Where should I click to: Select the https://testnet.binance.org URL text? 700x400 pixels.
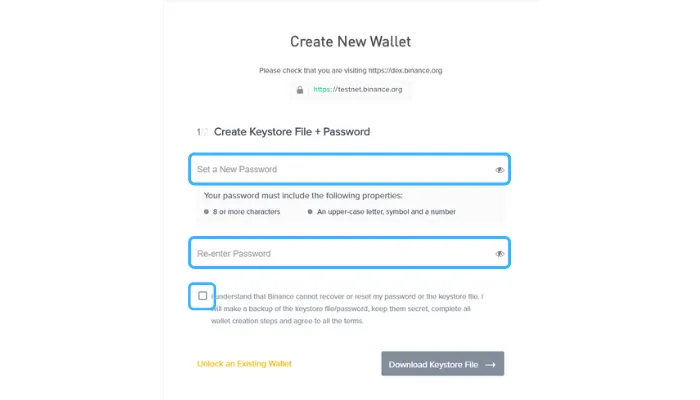tap(358, 89)
